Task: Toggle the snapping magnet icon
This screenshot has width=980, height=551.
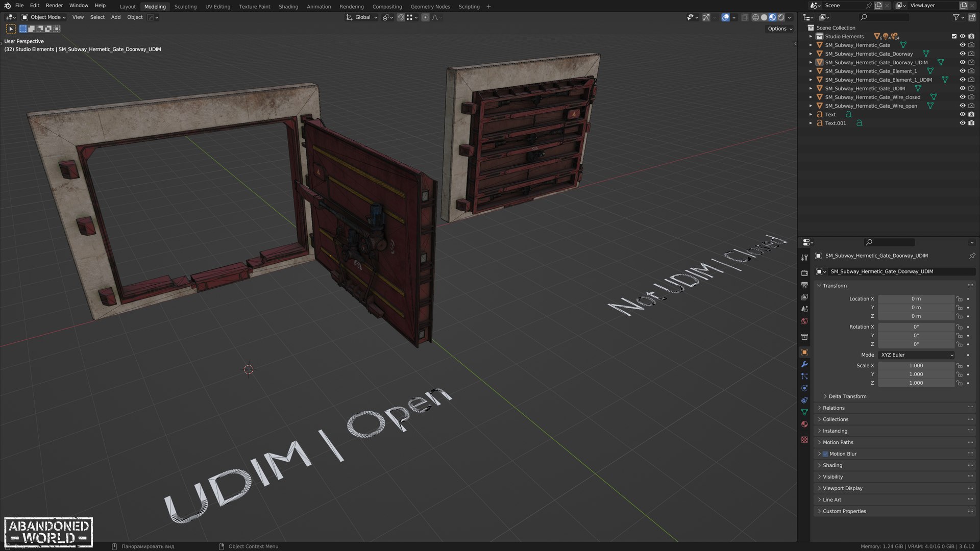Action: 401,17
